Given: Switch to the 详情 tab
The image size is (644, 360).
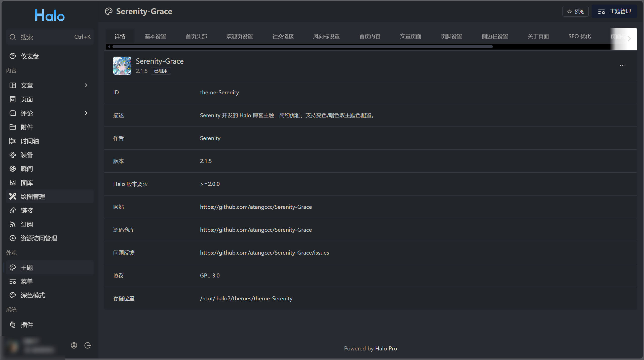Looking at the screenshot, I should point(120,36).
